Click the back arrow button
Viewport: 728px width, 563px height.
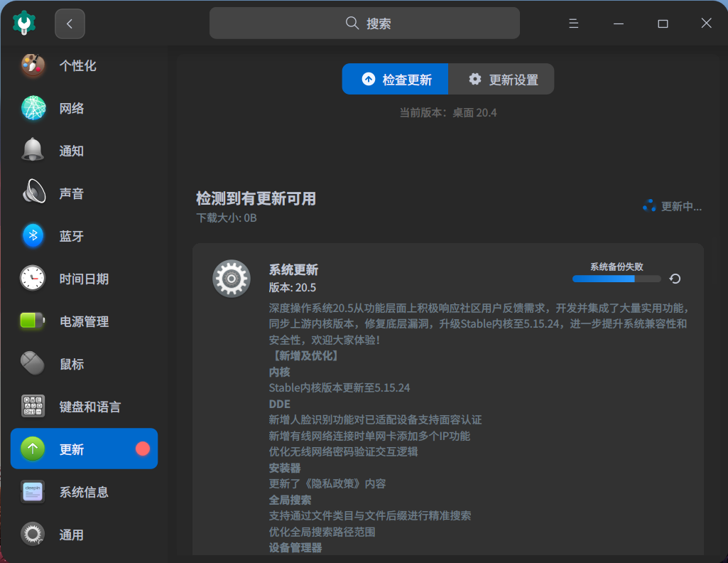click(69, 23)
